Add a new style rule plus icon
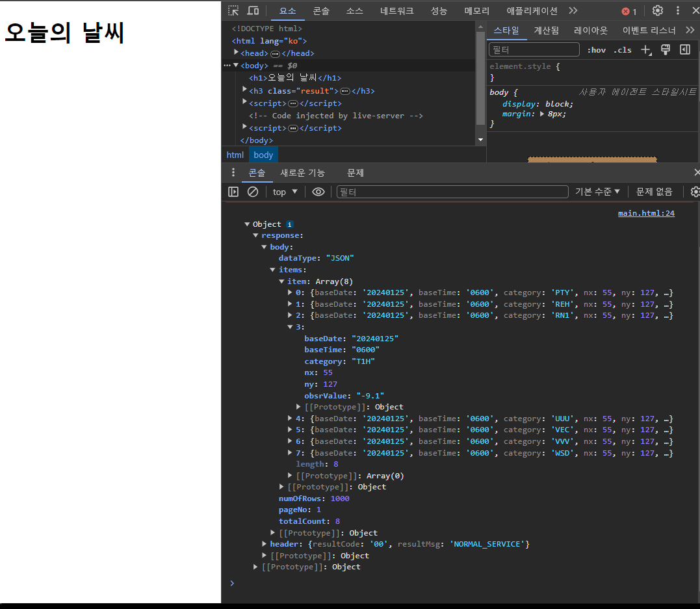Viewport: 700px width, 609px height. coord(647,50)
